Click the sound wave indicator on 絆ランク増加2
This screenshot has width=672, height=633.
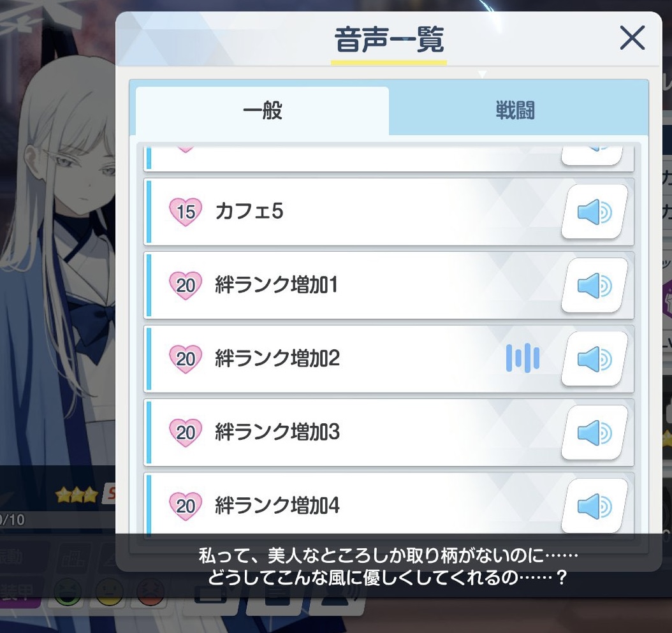click(523, 358)
